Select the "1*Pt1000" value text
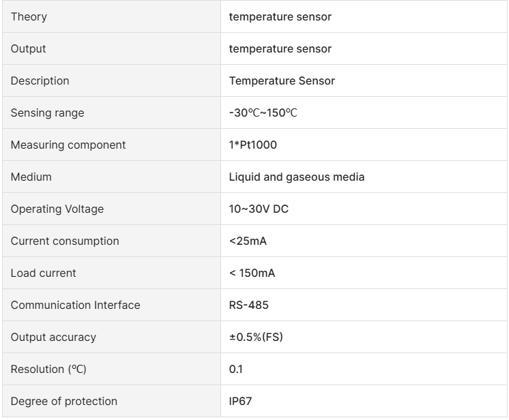This screenshot has width=509, height=420. pos(252,145)
